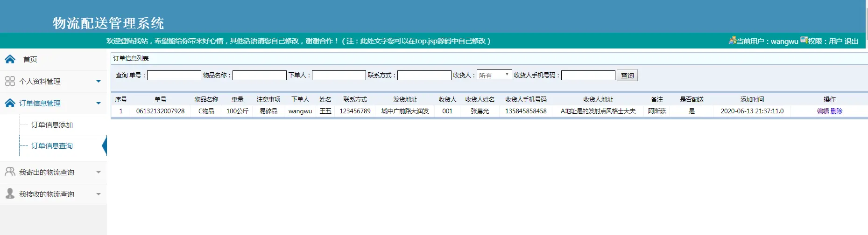Screen dimensions: 868x235
Task: Click the permission icon beside 权限
Action: (804, 40)
